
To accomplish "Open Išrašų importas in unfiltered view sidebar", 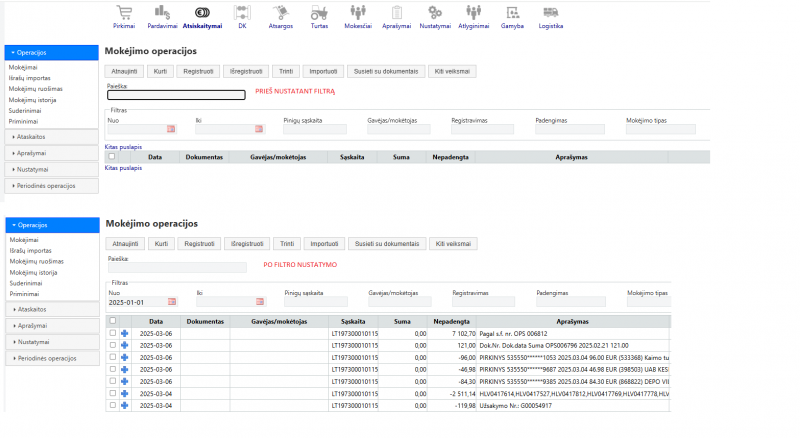I will click(x=30, y=78).
